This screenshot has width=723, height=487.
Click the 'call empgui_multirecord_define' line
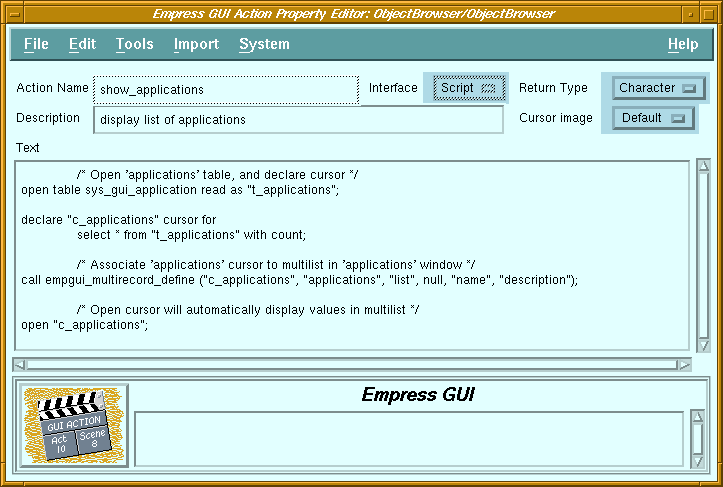pyautogui.click(x=299, y=280)
